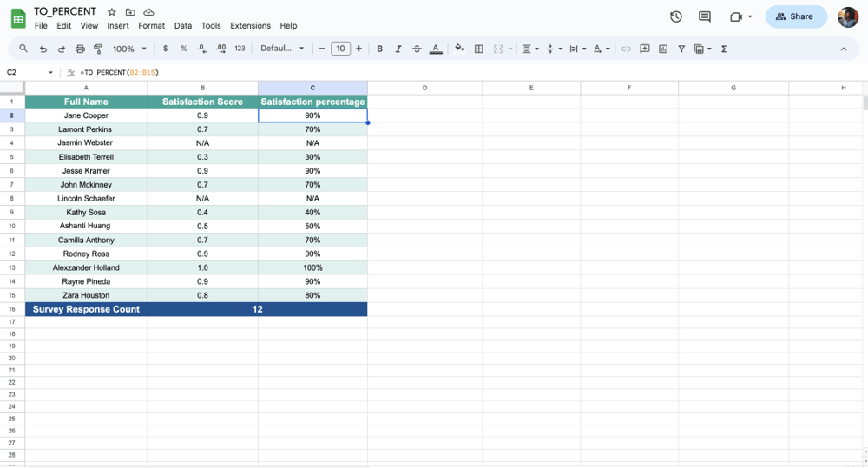Format selection as percent
868x468 pixels.
coord(183,49)
